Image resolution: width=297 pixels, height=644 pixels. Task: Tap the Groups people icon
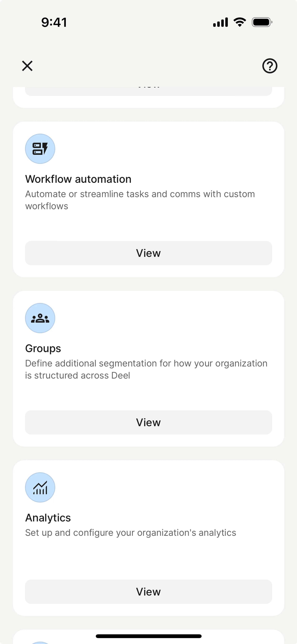[40, 318]
